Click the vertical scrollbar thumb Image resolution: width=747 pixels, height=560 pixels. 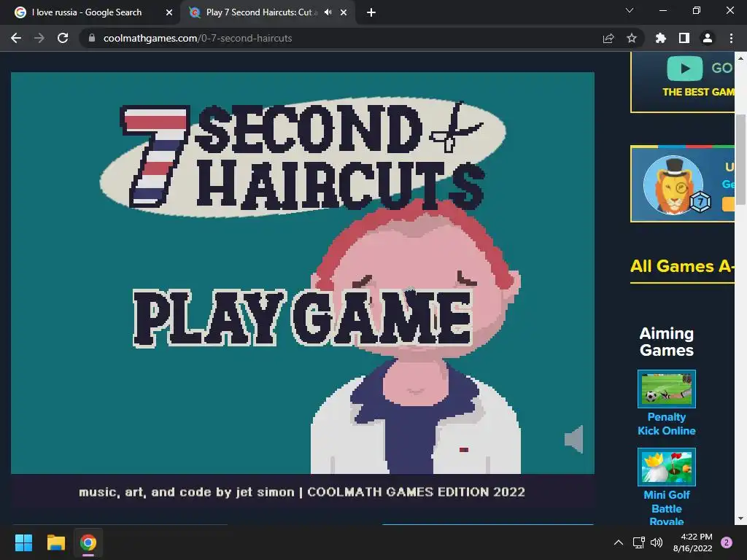(x=740, y=160)
